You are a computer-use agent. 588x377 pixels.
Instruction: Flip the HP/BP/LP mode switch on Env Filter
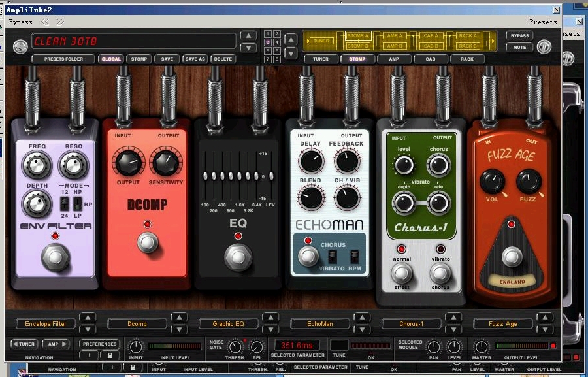pos(78,204)
